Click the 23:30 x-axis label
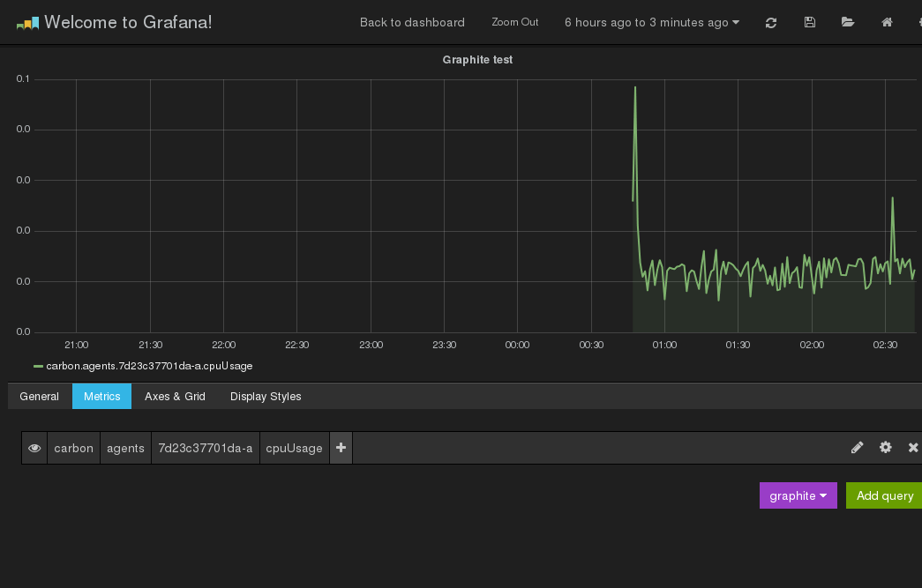Image resolution: width=922 pixels, height=588 pixels. point(444,345)
